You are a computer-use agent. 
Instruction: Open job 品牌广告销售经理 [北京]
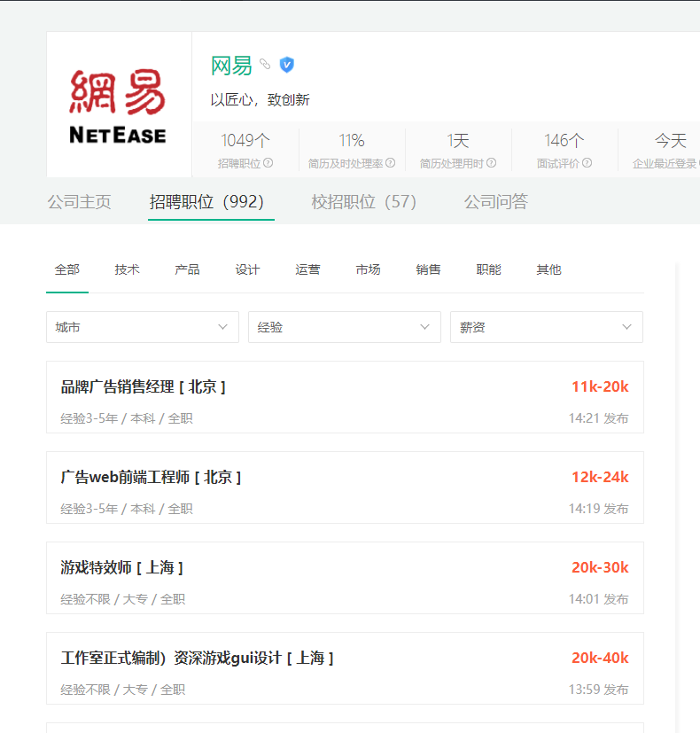coord(143,387)
